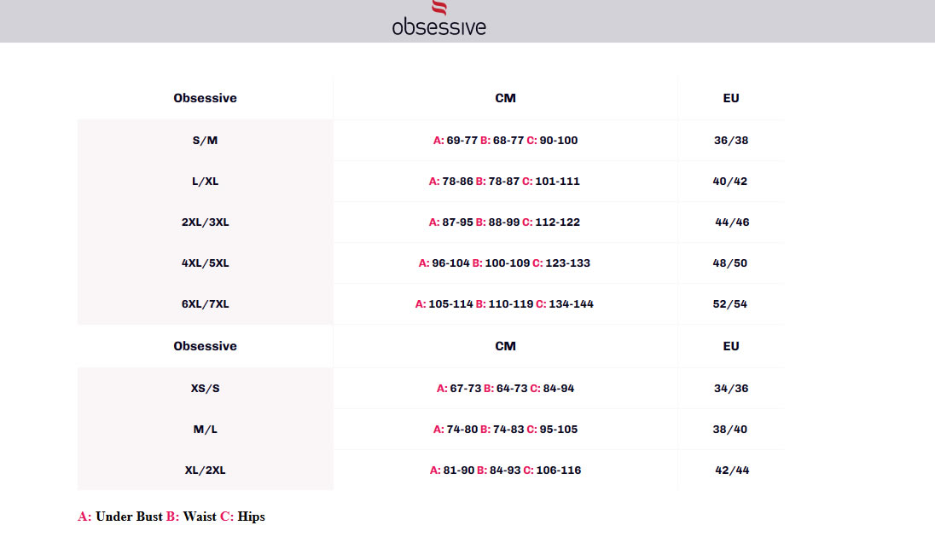Click the EU size 36/38 cell
The width and height of the screenshot is (935, 560).
click(730, 140)
